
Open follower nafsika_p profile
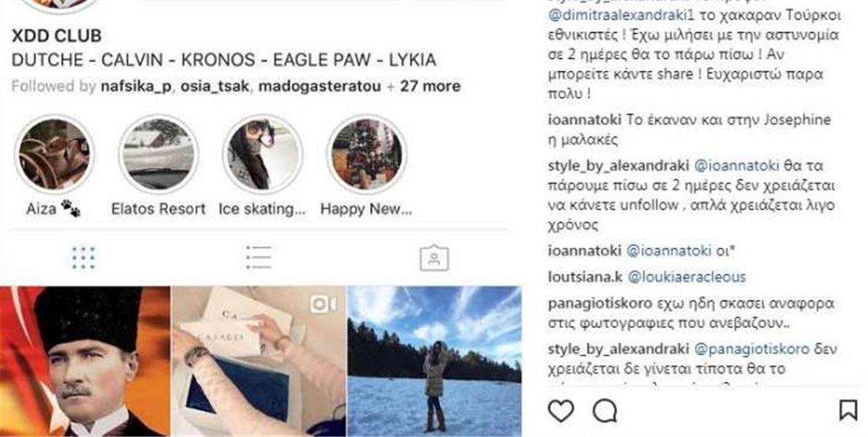click(x=137, y=86)
